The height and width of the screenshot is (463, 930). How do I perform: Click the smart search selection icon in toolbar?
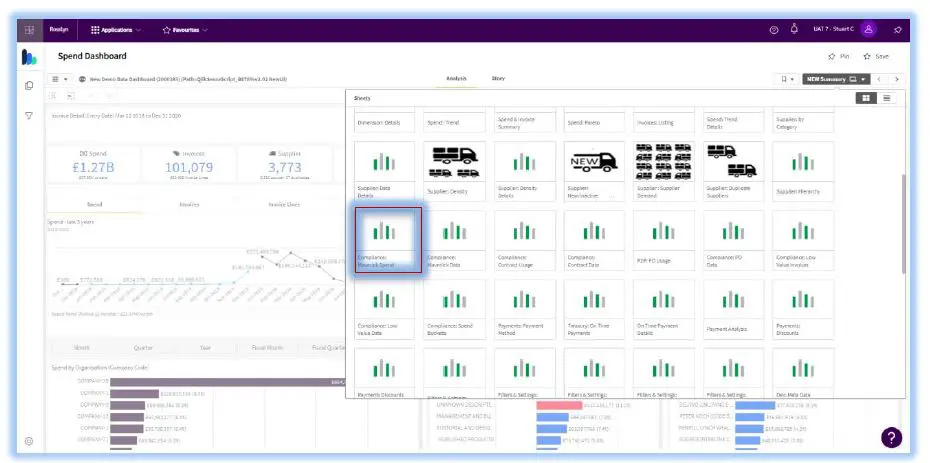click(53, 95)
